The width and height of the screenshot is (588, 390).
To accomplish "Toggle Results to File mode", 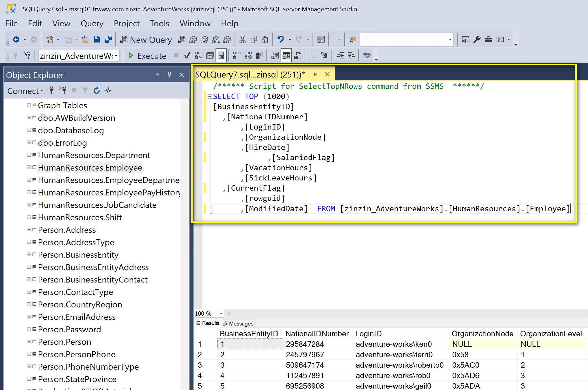I will [298, 55].
